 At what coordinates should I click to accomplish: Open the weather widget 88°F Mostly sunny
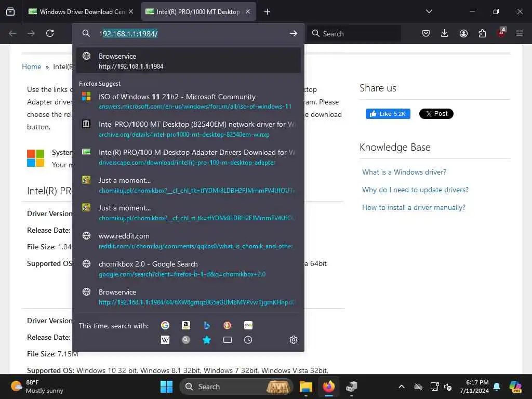coord(37,387)
